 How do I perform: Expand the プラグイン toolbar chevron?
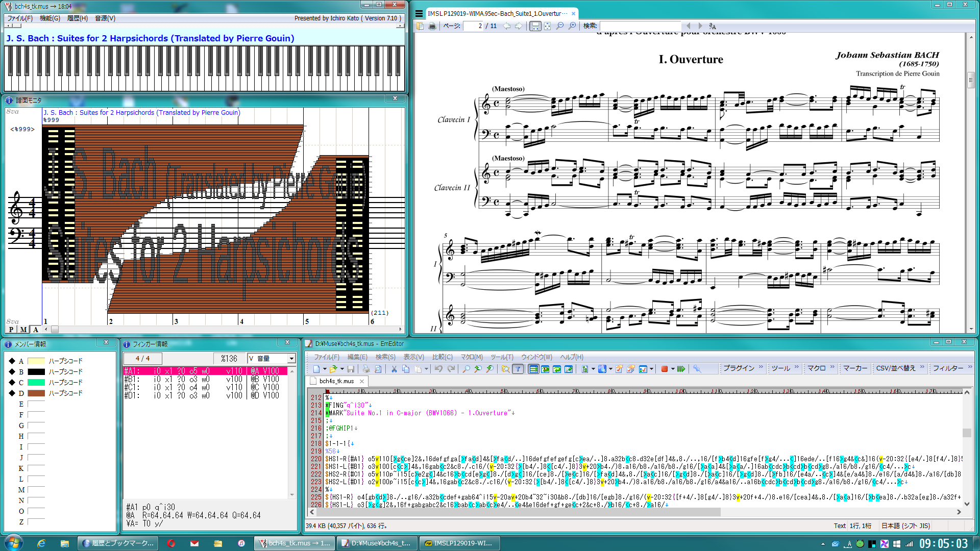(761, 367)
